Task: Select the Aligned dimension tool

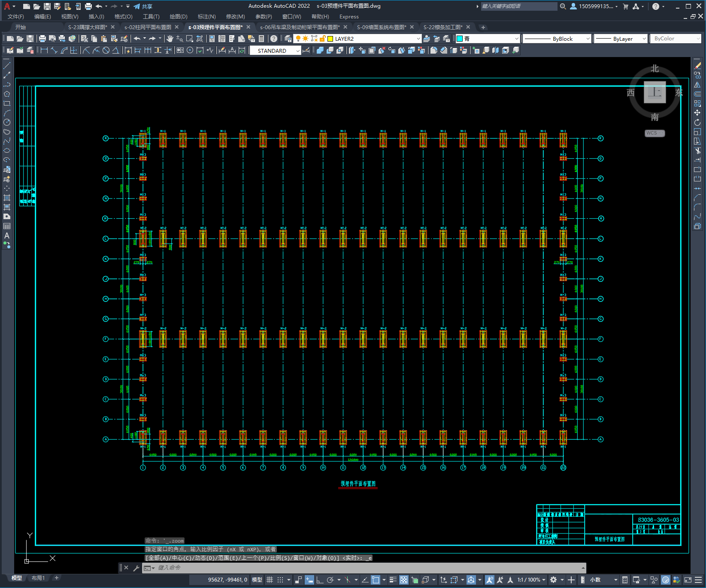Action: (x=54, y=50)
